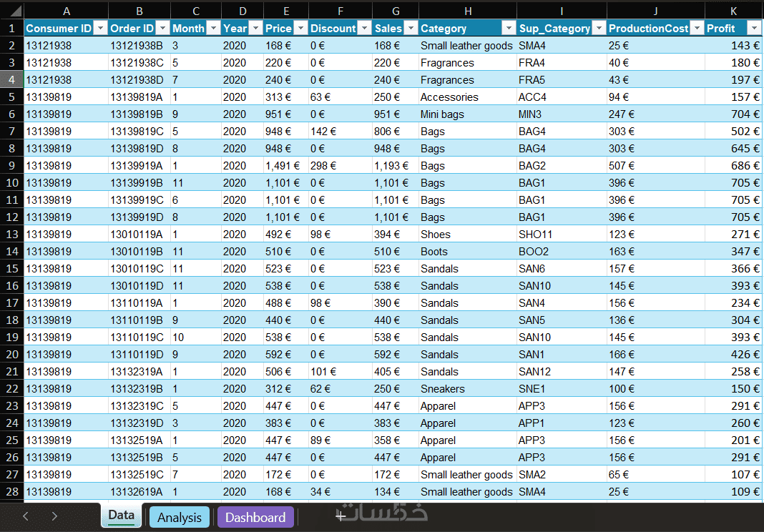Open the Profit filter dropdown
Screen dimensions: 764x532
click(x=754, y=29)
